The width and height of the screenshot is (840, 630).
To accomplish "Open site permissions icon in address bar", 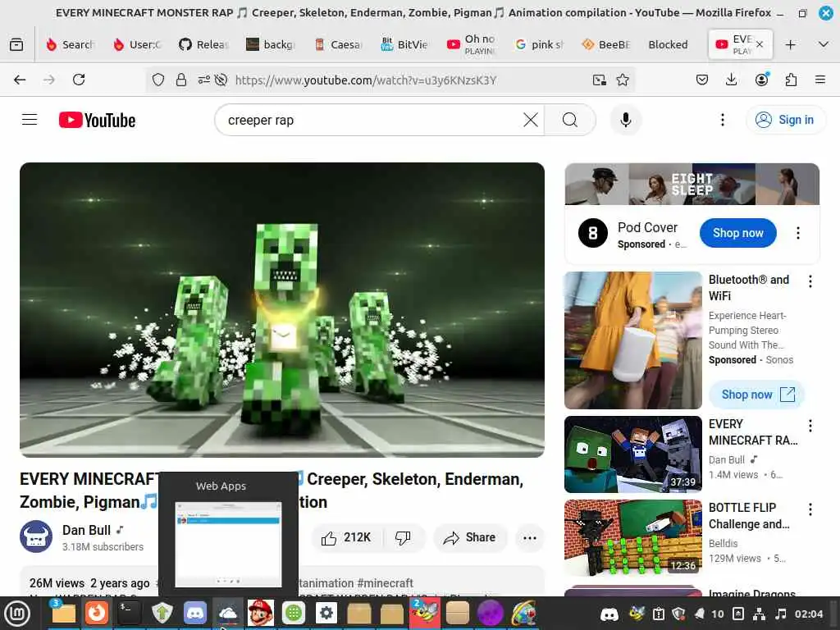I will [203, 80].
